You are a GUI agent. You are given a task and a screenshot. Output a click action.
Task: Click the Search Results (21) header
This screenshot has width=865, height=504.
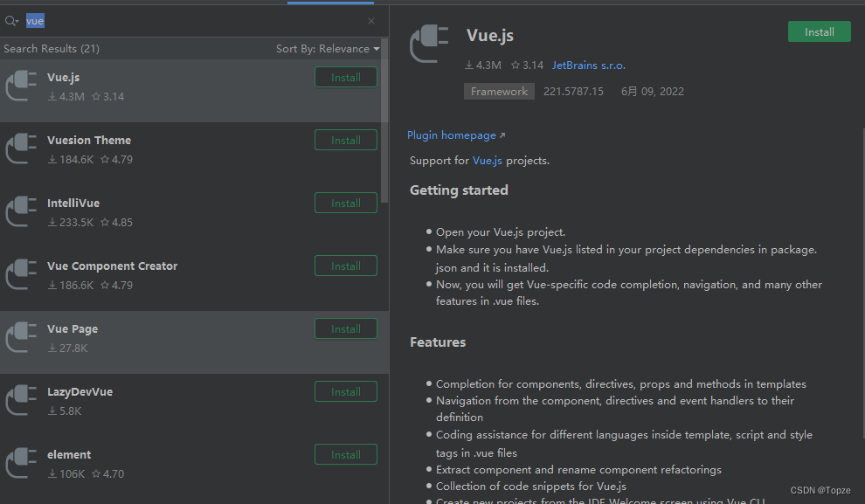[52, 49]
